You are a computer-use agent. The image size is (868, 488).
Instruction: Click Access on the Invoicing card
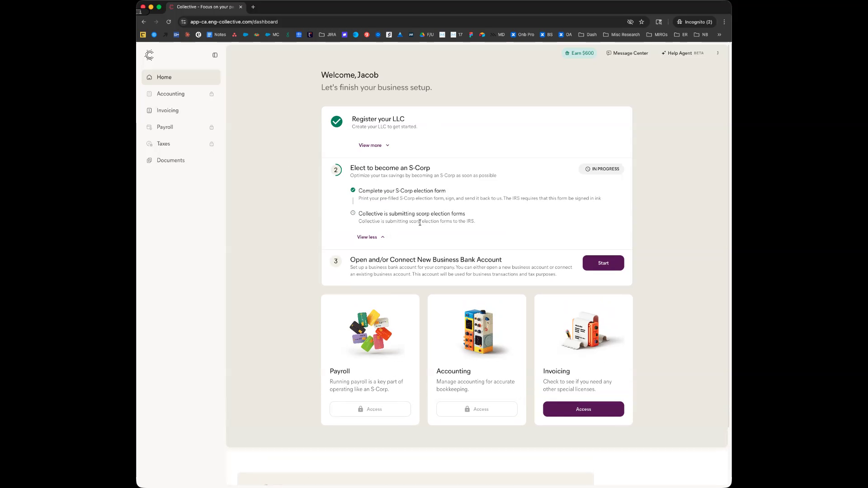583,409
